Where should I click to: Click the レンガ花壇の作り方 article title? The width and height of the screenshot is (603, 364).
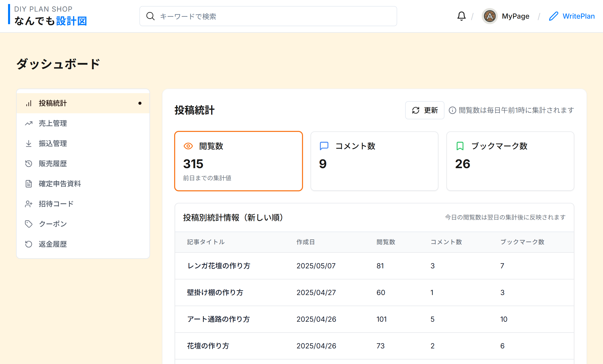point(219,266)
